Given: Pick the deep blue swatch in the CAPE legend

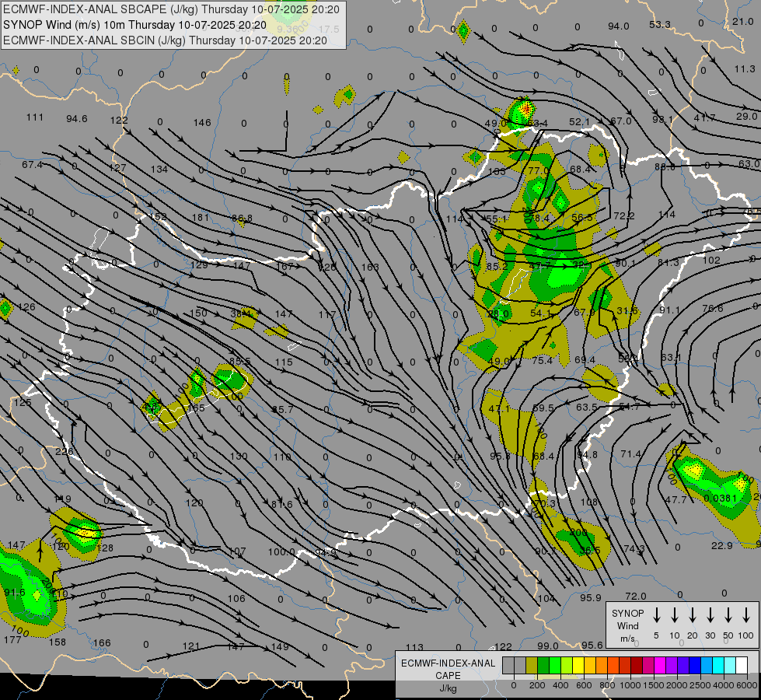Looking at the screenshot, I should pyautogui.click(x=695, y=666).
